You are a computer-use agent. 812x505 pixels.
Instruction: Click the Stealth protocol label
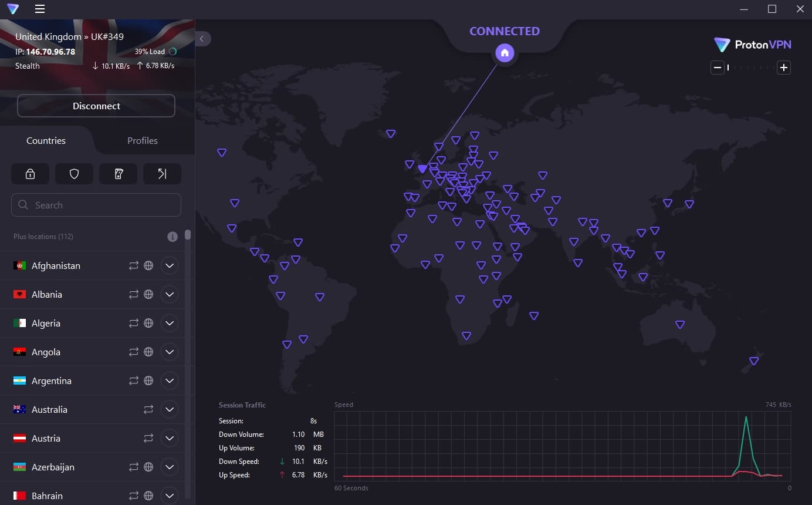coord(28,66)
